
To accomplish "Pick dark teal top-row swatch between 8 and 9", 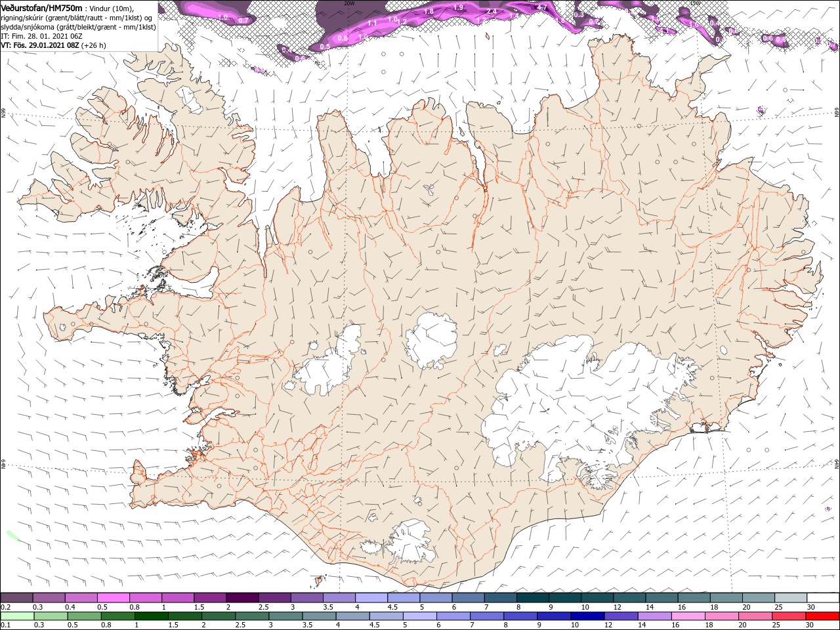I will pos(533,597).
